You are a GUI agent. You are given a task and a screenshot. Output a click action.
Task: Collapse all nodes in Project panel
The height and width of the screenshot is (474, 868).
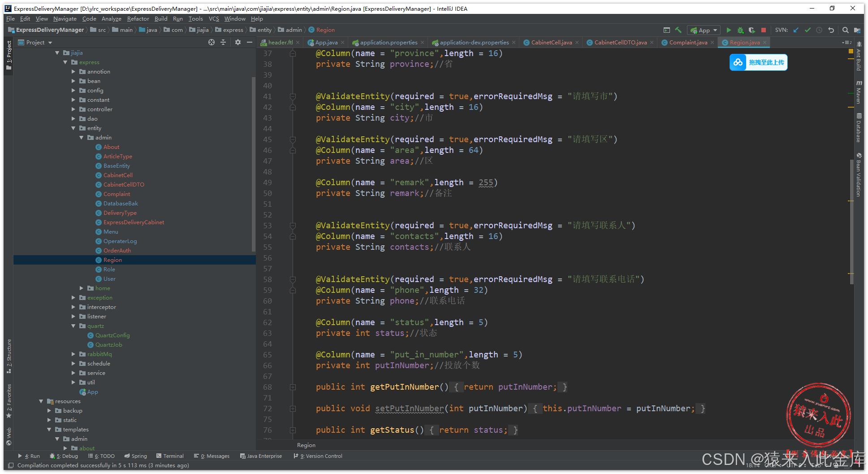pyautogui.click(x=223, y=42)
